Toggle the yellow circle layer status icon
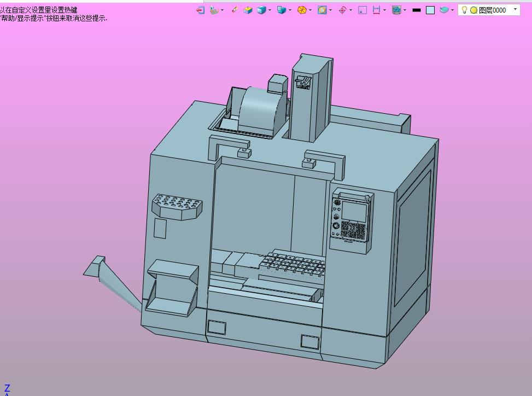The image size is (532, 396). pos(473,10)
